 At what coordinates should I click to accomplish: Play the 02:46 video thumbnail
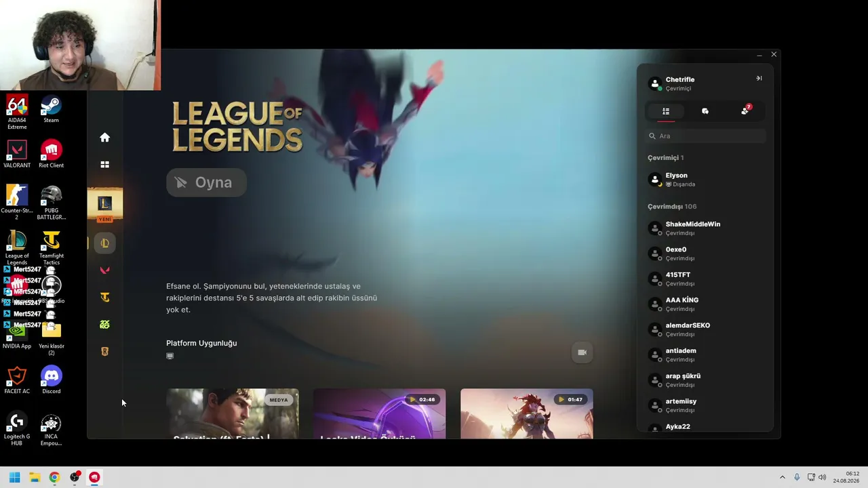tap(379, 413)
